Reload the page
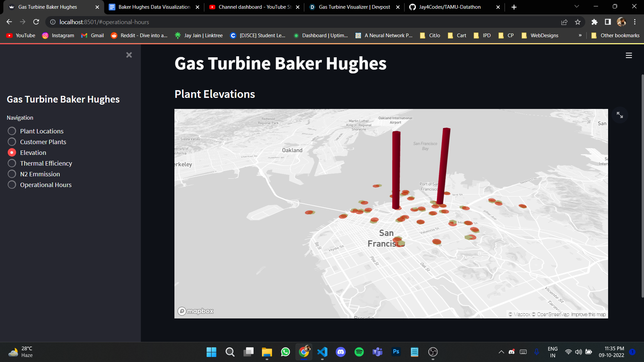 [x=36, y=22]
